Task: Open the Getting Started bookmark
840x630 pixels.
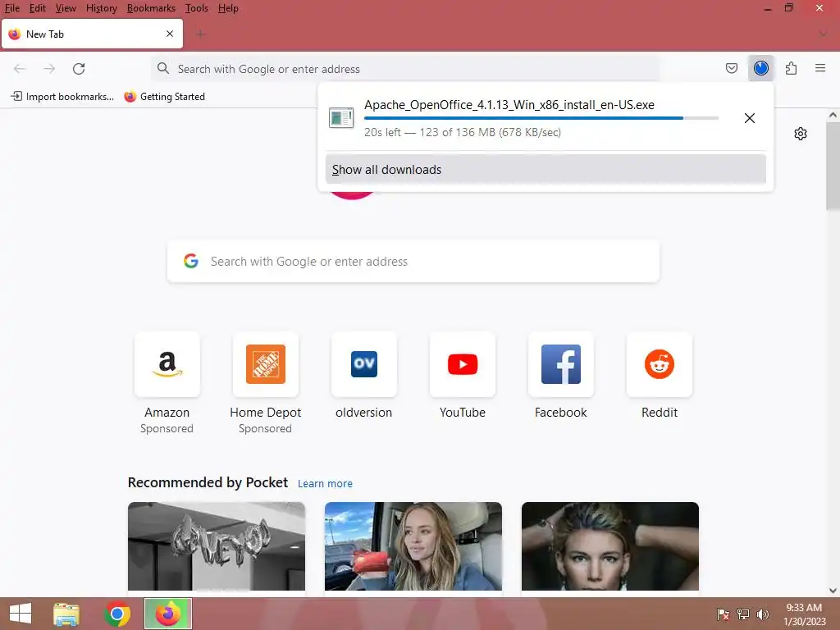Action: (x=164, y=97)
